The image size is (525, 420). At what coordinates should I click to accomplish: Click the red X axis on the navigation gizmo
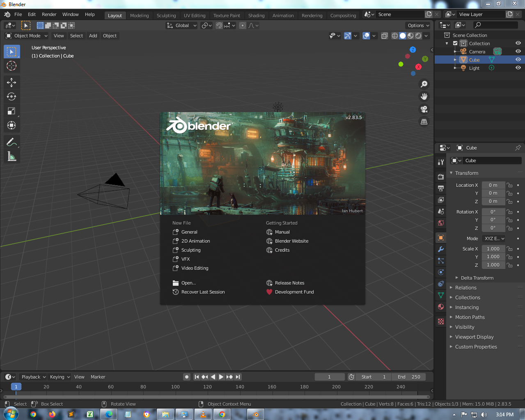[418, 67]
